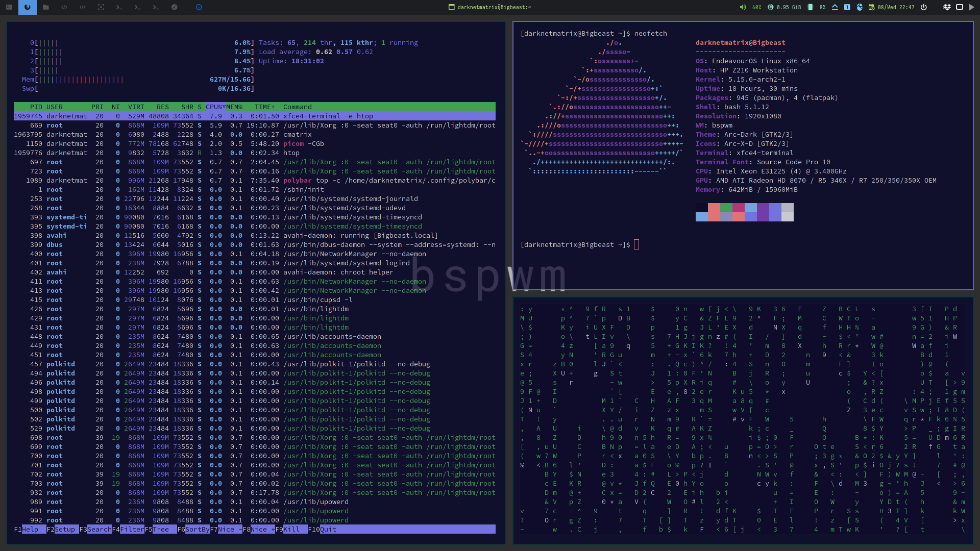Screen dimensions: 980x551
Task: Sort by the RES column header
Action: coord(162,107)
